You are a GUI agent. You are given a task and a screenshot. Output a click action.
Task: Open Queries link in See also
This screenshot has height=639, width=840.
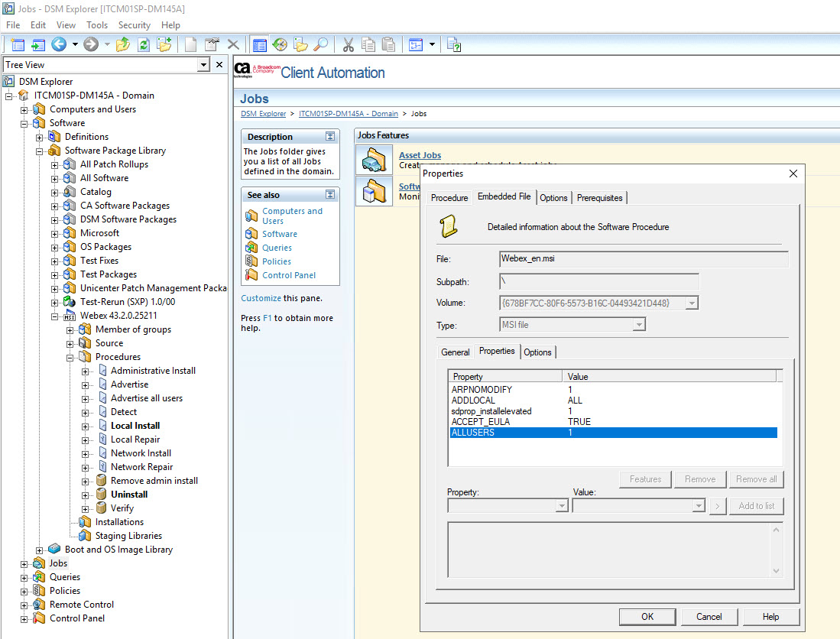click(277, 248)
